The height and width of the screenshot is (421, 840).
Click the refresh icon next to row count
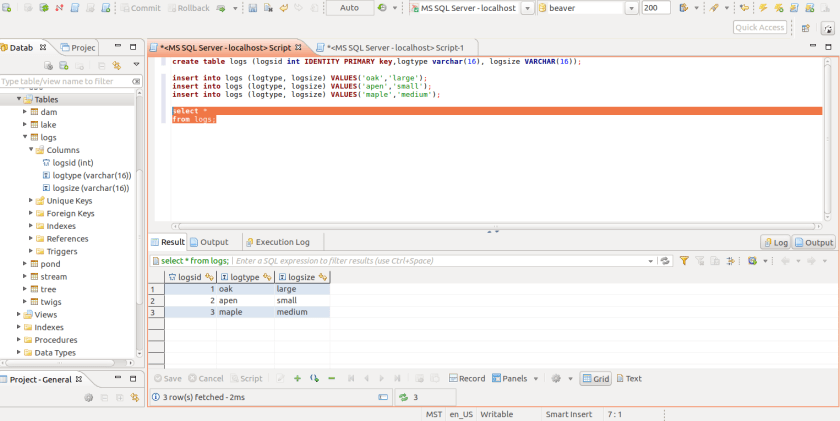(404, 397)
